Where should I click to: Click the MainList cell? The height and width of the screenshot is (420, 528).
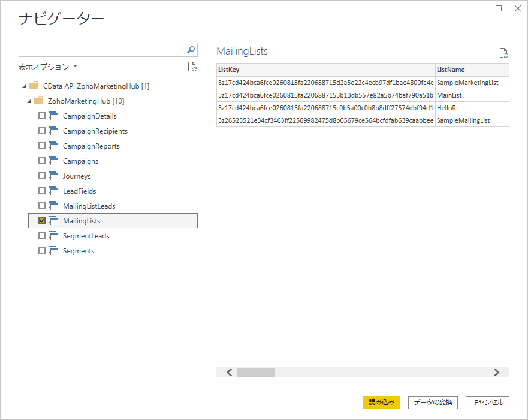(472, 95)
